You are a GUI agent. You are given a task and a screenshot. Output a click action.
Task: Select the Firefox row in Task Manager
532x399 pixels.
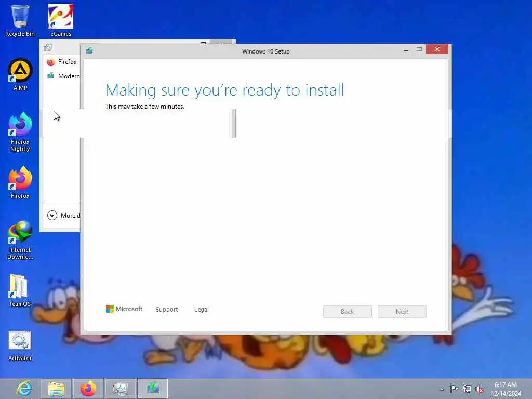point(62,62)
